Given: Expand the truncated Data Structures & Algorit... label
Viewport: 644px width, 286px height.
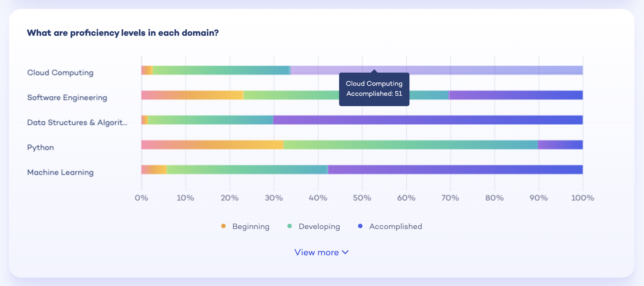Looking at the screenshot, I should (77, 122).
